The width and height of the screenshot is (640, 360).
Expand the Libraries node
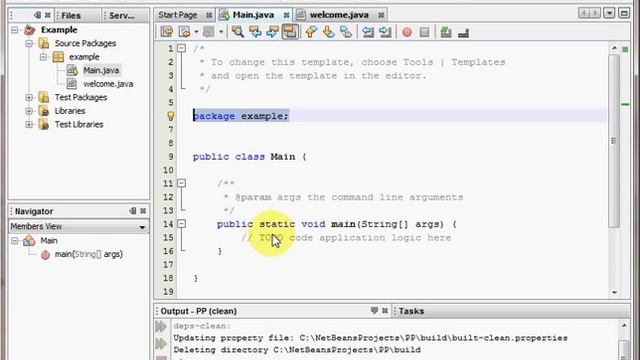(x=29, y=111)
